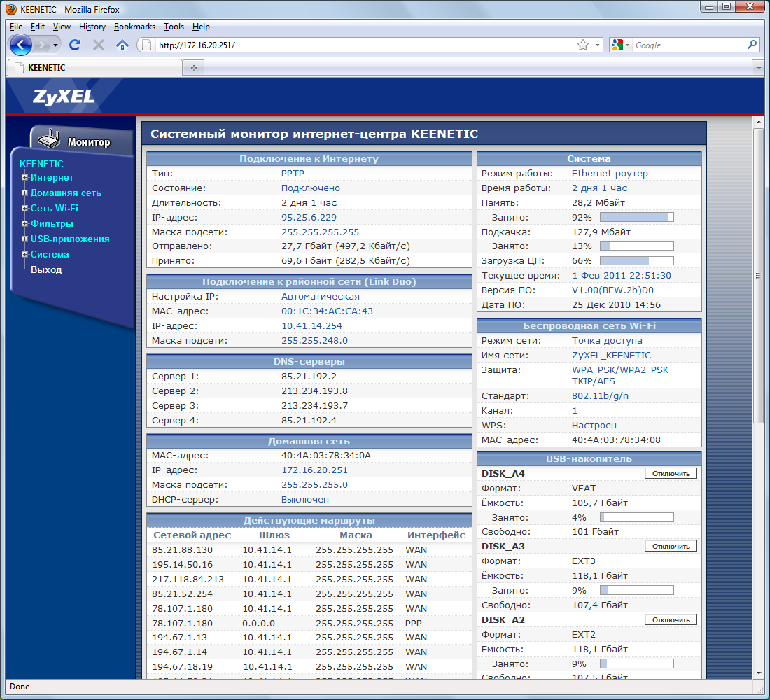Viewport: 770px width, 700px height.
Task: Click the router Монитор icon in the sidebar
Action: [x=48, y=140]
